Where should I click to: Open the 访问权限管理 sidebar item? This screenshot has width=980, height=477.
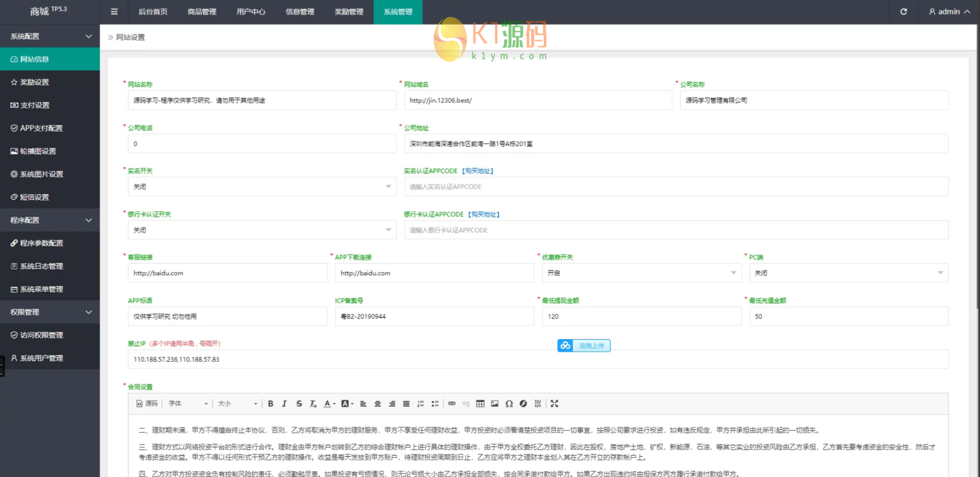click(50, 335)
